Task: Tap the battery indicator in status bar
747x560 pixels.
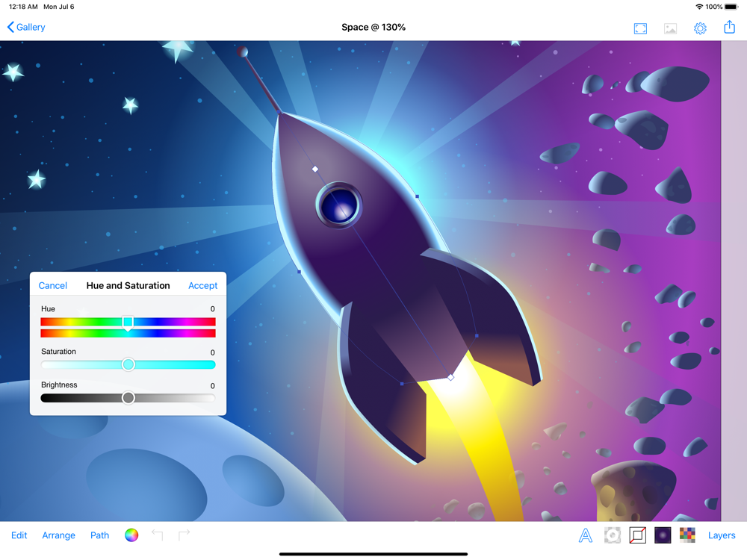Action: 731,7
